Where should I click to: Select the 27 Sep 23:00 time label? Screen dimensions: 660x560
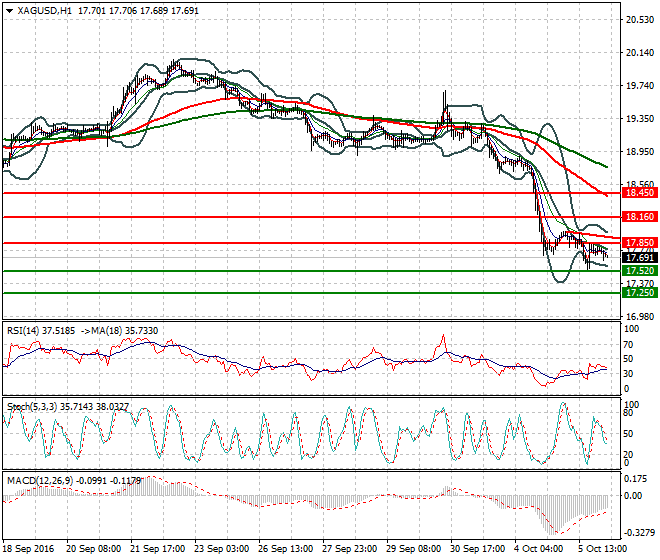(x=349, y=549)
